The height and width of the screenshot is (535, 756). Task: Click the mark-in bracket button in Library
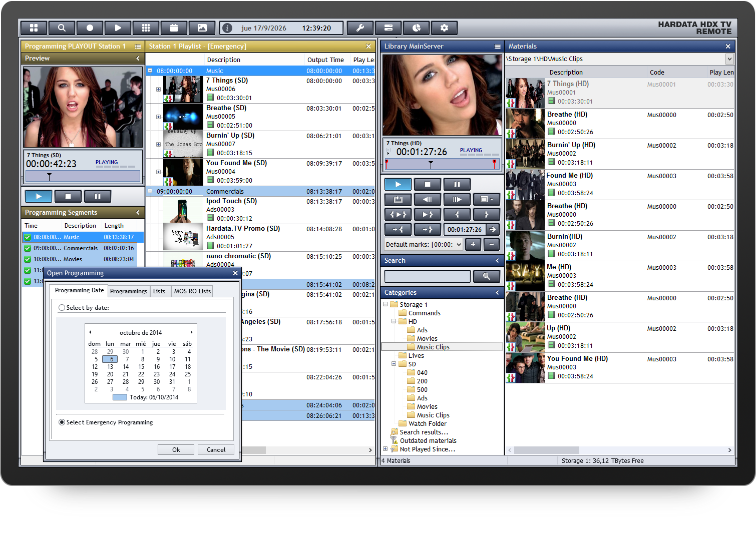[457, 215]
